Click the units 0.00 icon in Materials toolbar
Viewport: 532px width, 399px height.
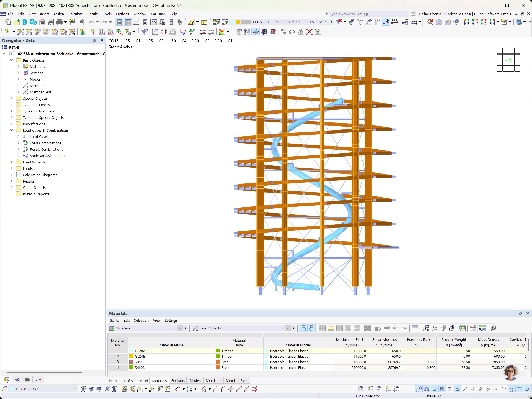(482, 328)
